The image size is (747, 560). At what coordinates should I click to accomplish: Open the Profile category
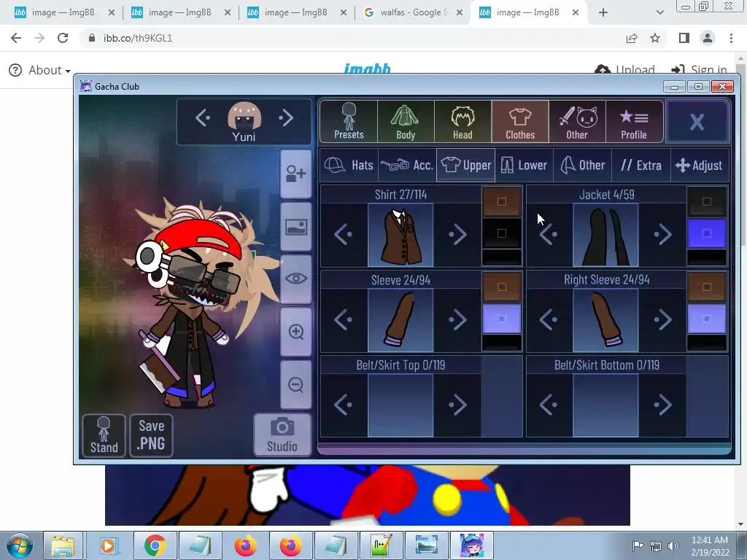point(634,122)
